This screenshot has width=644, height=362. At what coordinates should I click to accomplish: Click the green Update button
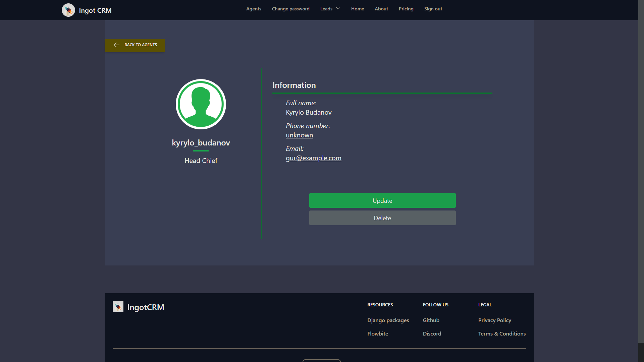pyautogui.click(x=382, y=200)
